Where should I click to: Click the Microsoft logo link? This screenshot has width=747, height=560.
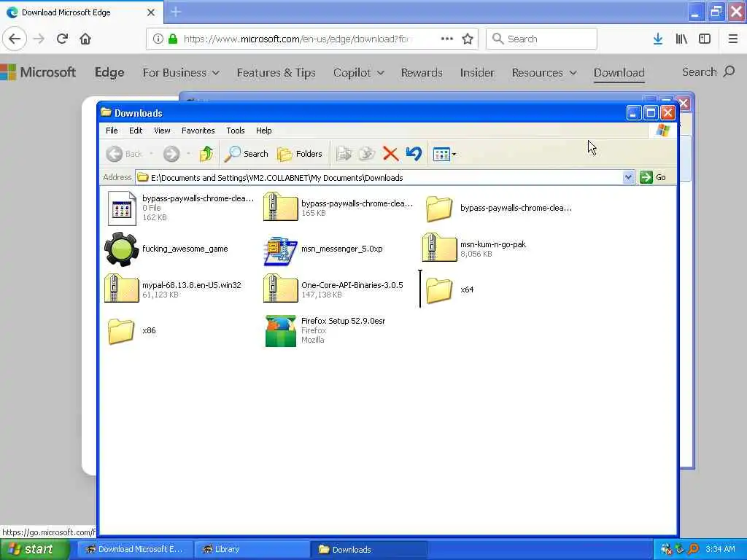(38, 72)
